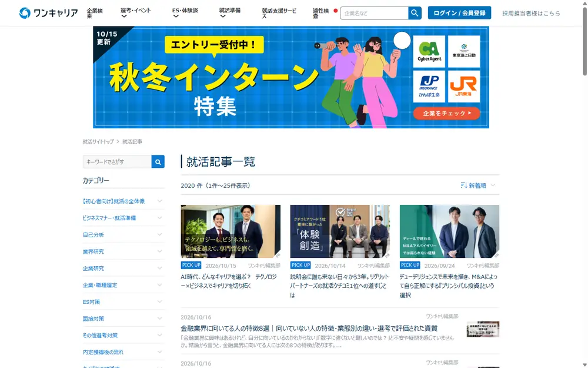The image size is (588, 368).
Task: Open the 就活準備 menu
Action: (x=229, y=11)
